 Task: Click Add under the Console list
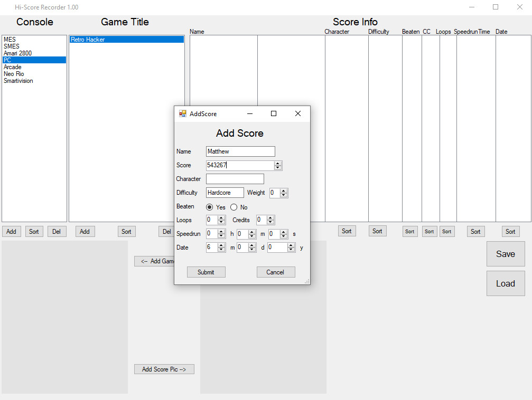click(x=11, y=231)
